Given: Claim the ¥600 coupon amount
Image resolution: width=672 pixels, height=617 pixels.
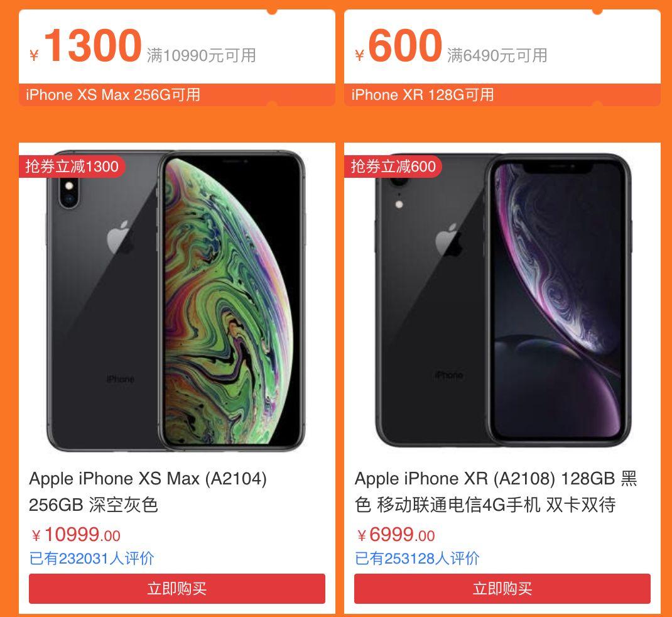Looking at the screenshot, I should coord(398,45).
